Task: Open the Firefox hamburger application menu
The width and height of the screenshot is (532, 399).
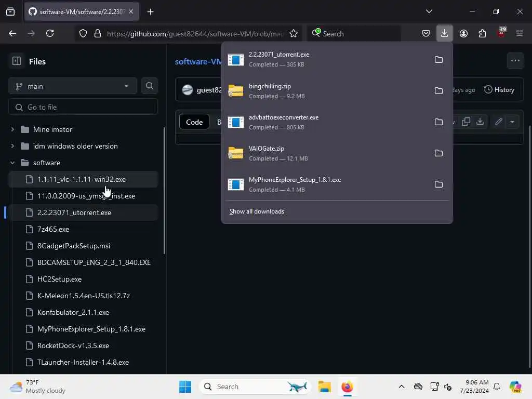Action: (x=519, y=33)
